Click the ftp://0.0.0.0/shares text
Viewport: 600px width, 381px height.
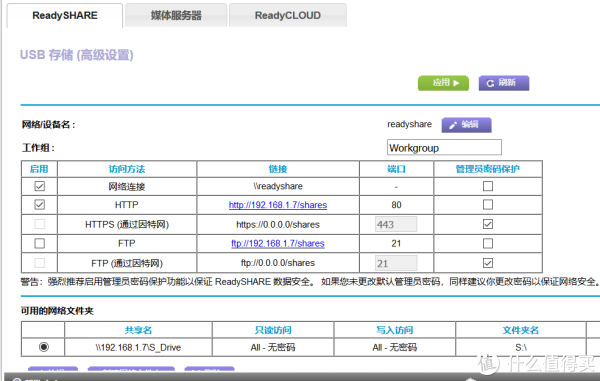tap(278, 263)
